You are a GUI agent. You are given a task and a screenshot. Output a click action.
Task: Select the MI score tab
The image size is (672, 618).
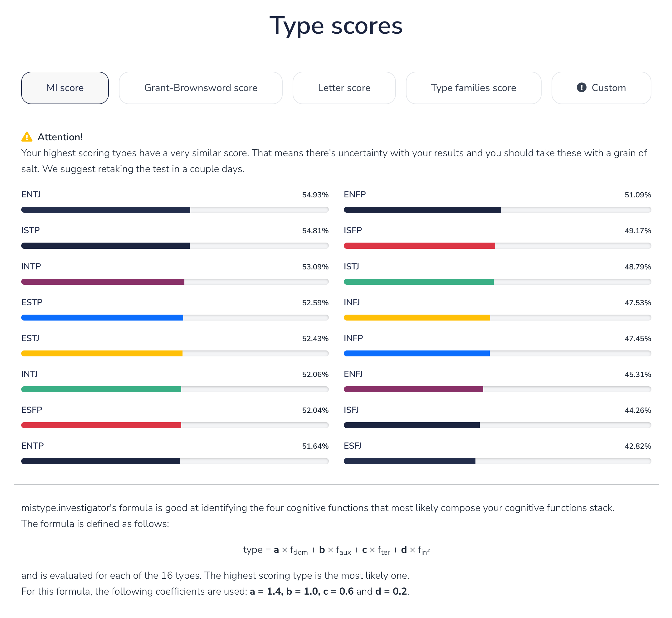coord(65,88)
